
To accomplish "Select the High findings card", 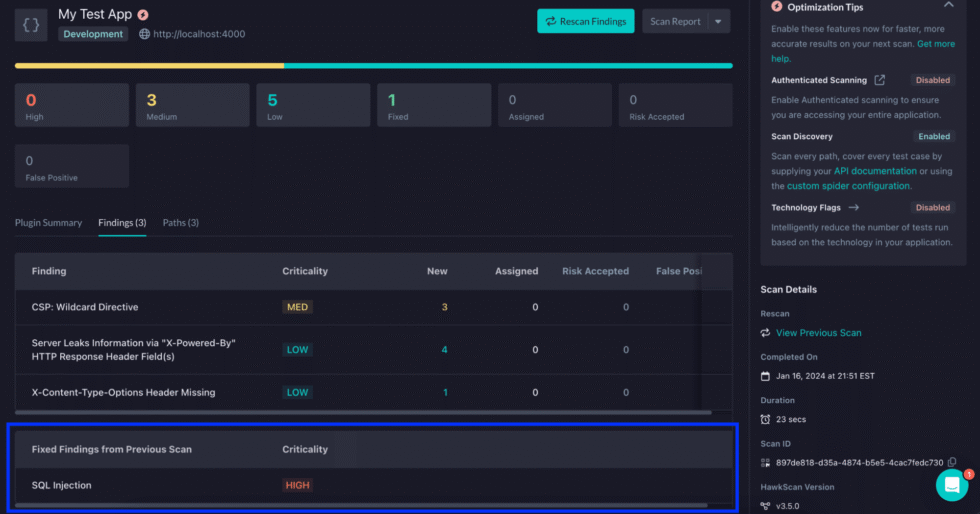I will click(x=72, y=105).
